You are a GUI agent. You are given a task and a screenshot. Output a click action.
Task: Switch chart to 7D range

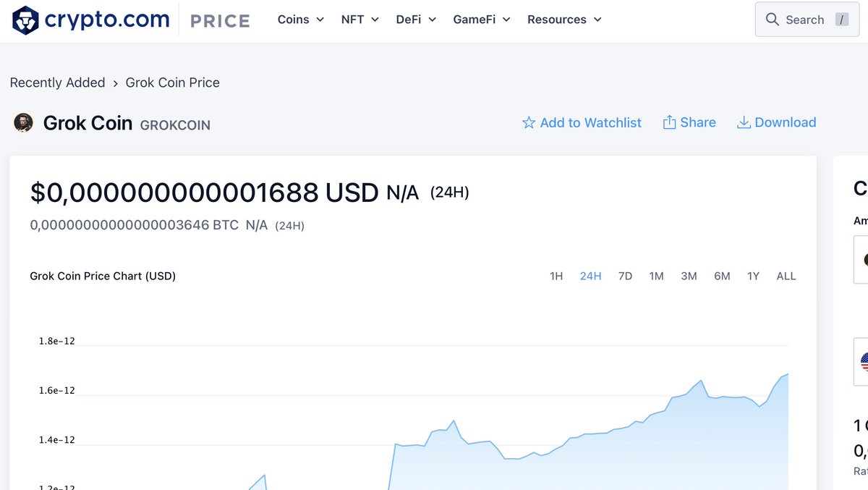[x=625, y=276]
